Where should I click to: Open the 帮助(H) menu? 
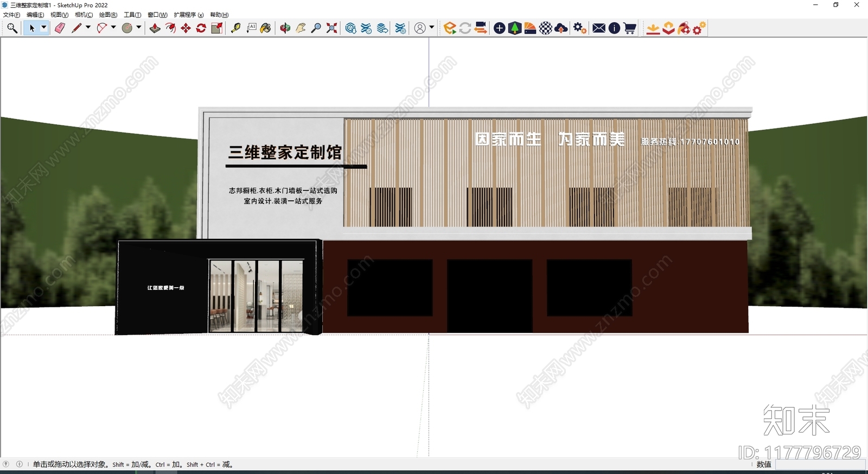pos(219,15)
